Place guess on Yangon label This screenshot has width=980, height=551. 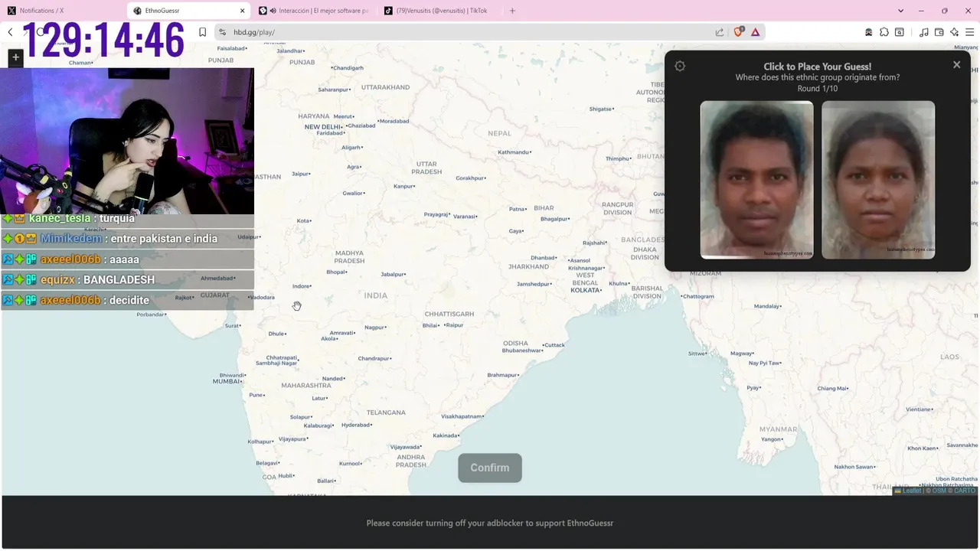coord(771,439)
